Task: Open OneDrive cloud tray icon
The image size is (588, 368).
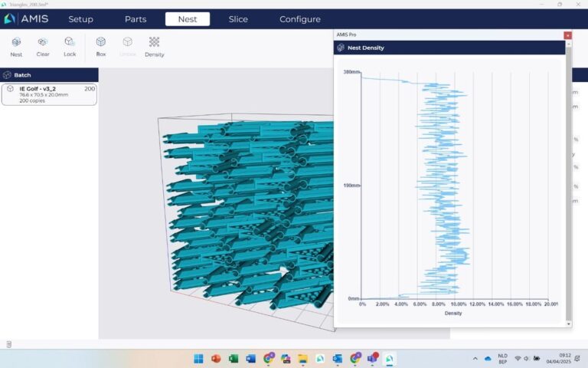Action: (488, 359)
